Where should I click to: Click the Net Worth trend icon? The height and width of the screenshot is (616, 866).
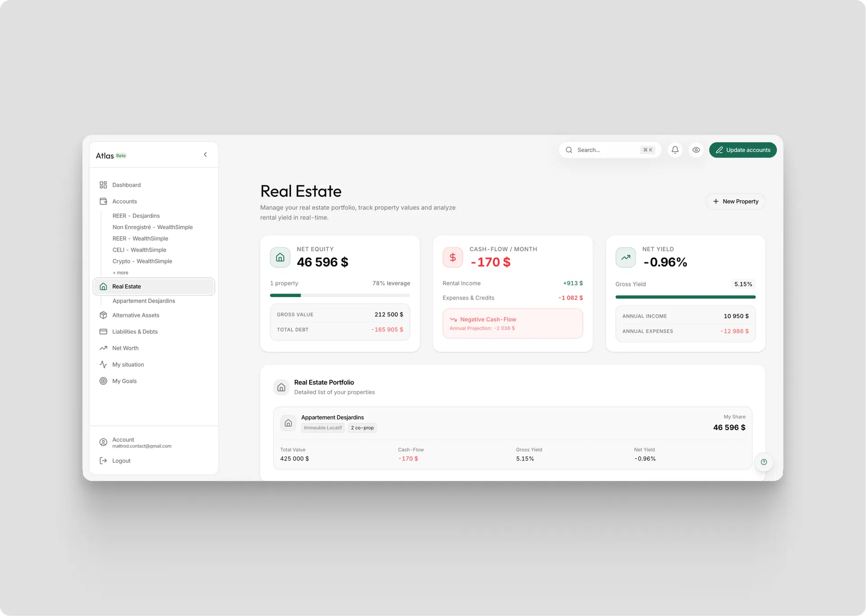pos(103,348)
